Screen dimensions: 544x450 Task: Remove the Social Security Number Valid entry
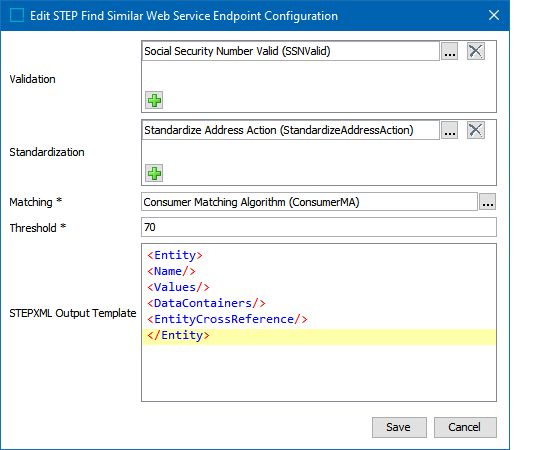475,51
